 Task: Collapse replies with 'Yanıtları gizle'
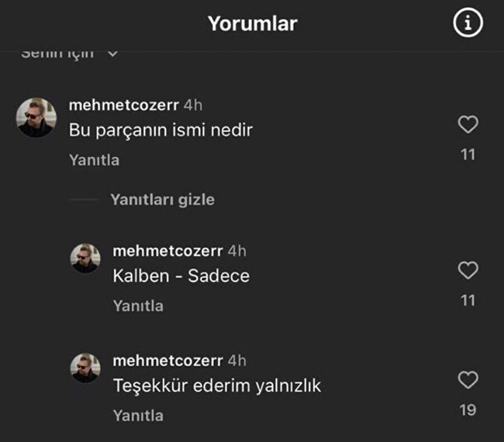pos(165,199)
